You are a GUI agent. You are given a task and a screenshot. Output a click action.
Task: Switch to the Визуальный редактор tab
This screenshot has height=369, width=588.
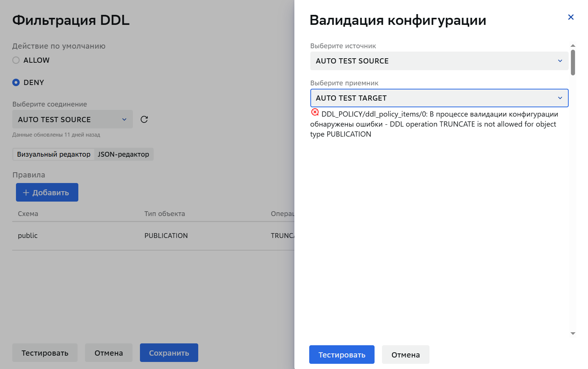[x=54, y=154]
